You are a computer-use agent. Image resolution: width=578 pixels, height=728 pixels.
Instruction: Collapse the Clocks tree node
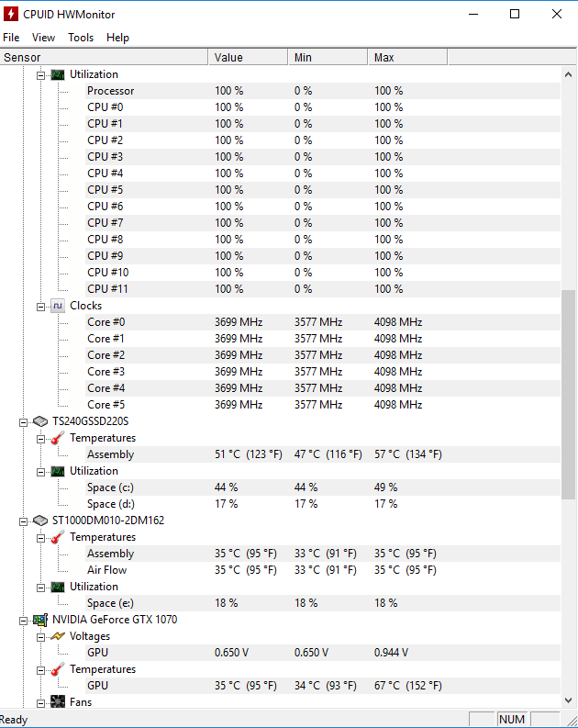41,306
